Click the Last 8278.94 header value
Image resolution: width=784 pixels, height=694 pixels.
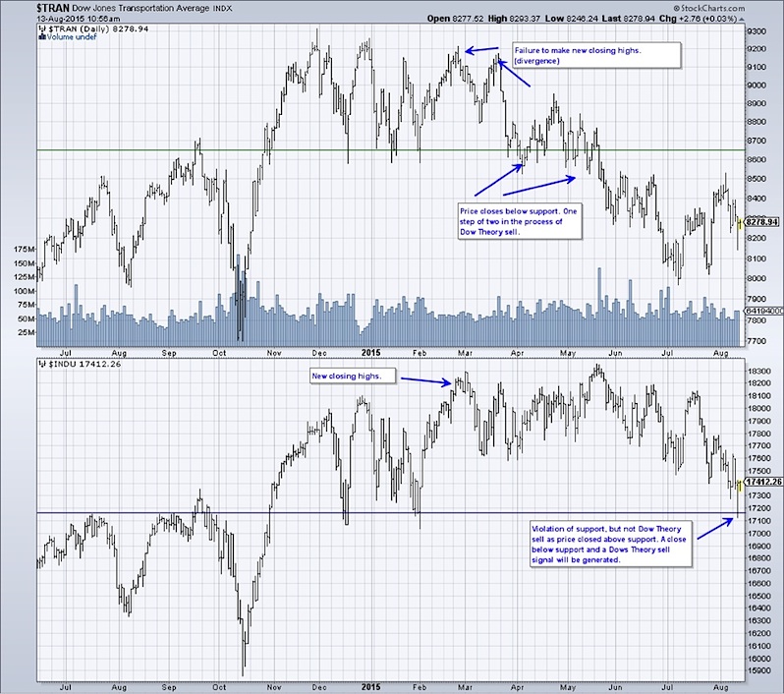(x=629, y=19)
